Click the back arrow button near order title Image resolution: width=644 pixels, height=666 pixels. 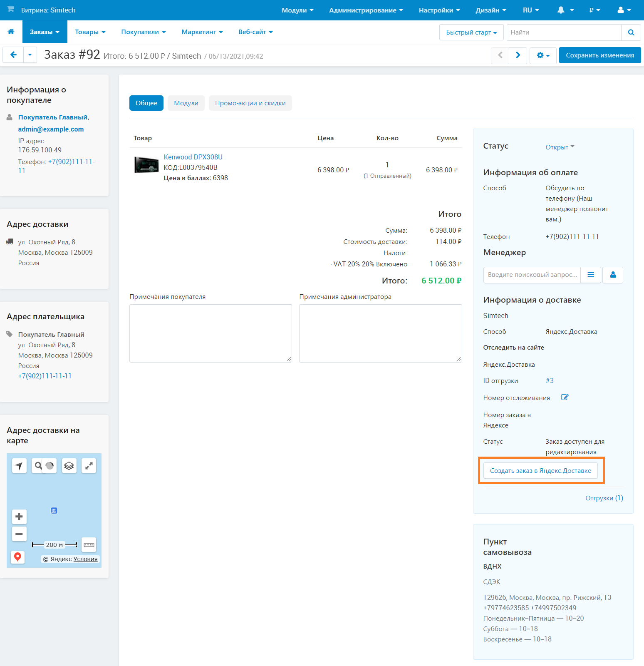tap(13, 55)
